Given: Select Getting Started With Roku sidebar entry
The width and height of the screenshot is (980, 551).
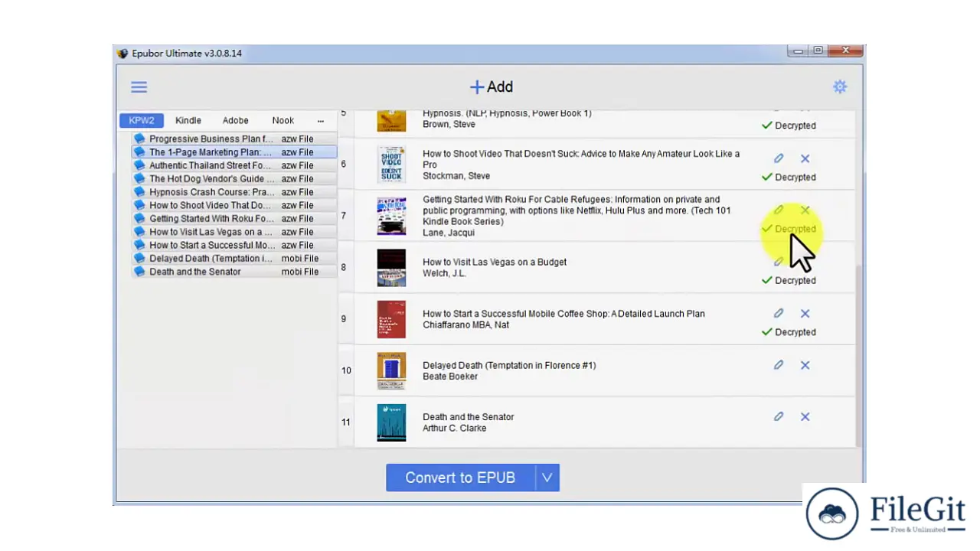Looking at the screenshot, I should [x=234, y=218].
